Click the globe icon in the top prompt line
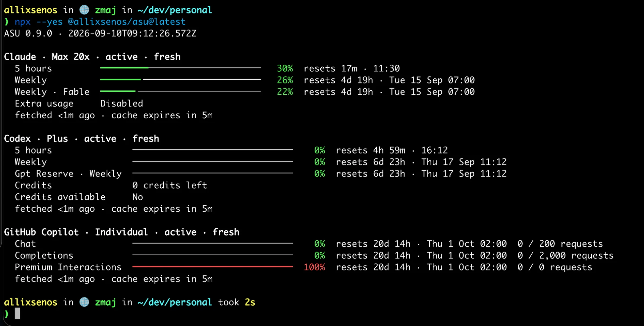This screenshot has height=326, width=644. click(84, 10)
